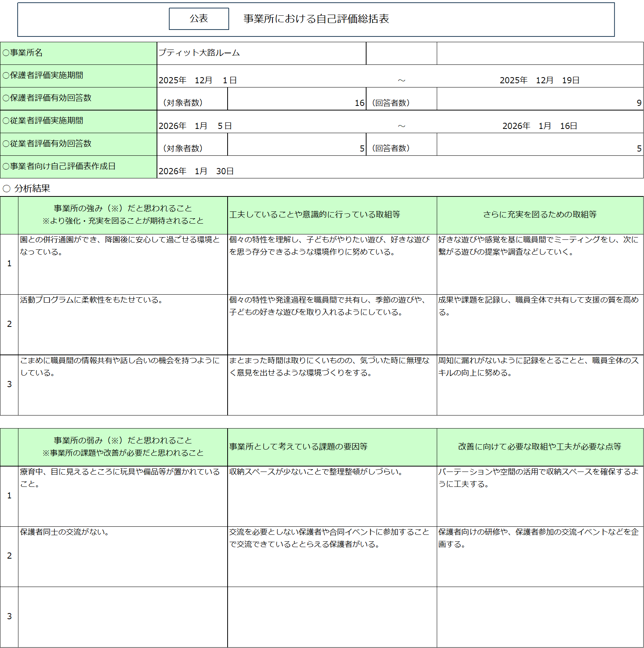644x648 pixels.
Task: Select the facility name cell プティット大路ルーム
Action: pyautogui.click(x=261, y=53)
